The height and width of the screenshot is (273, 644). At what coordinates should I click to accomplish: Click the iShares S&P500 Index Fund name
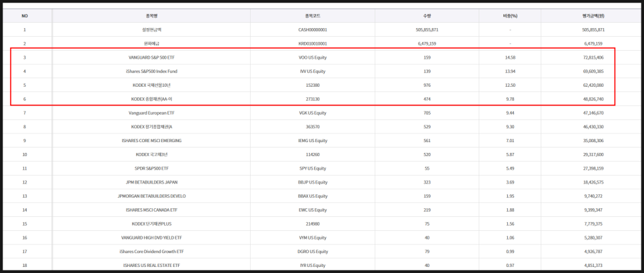(x=151, y=71)
